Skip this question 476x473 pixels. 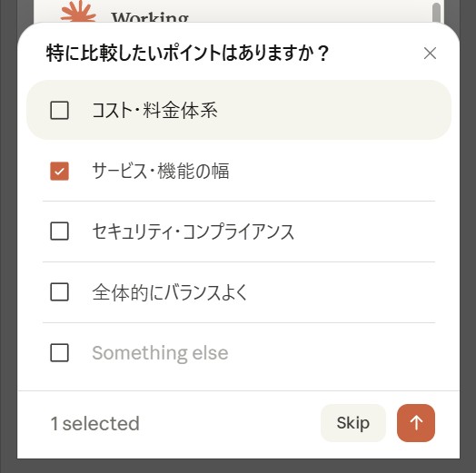353,423
